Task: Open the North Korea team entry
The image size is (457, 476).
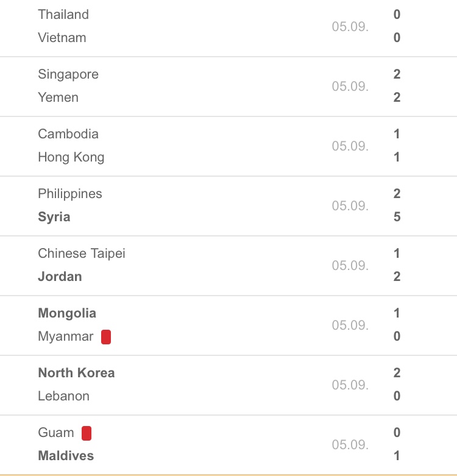Action: pos(76,373)
